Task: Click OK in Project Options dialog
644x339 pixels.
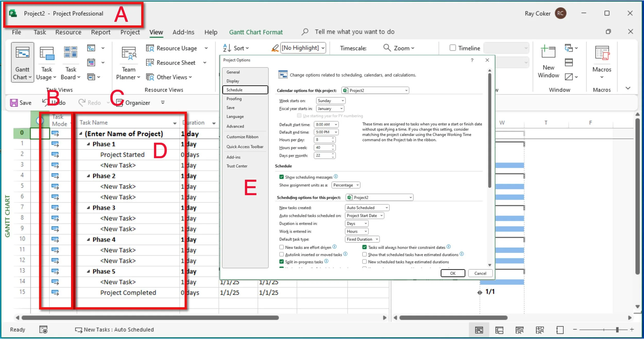Action: [x=453, y=273]
